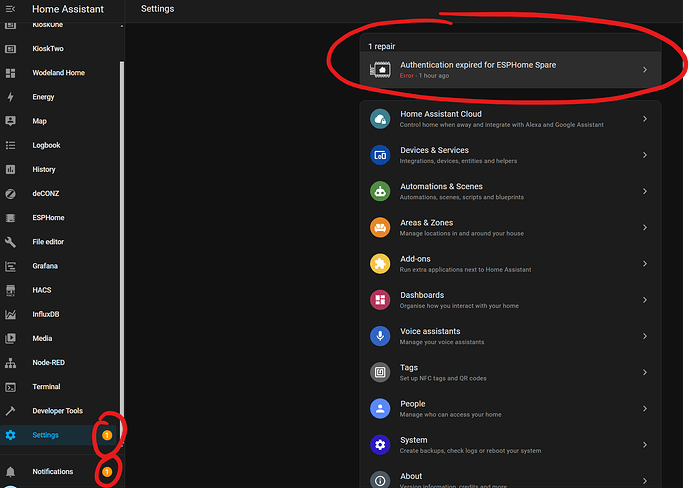Click the Dashboards icon in settings list
Image resolution: width=690 pixels, height=488 pixels.
pyautogui.click(x=380, y=300)
